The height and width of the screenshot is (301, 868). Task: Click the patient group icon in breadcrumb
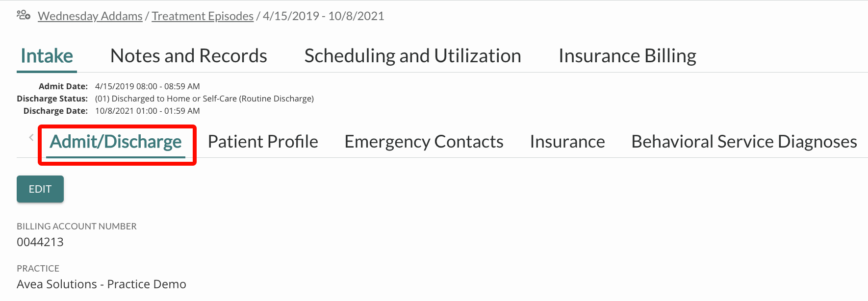pyautogui.click(x=24, y=15)
